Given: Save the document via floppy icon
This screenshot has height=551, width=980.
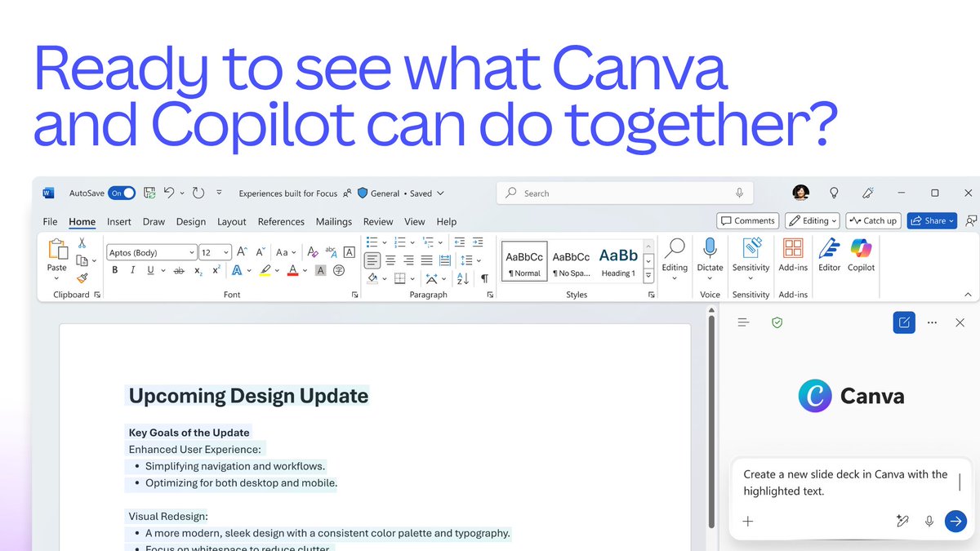Looking at the screenshot, I should [x=149, y=193].
